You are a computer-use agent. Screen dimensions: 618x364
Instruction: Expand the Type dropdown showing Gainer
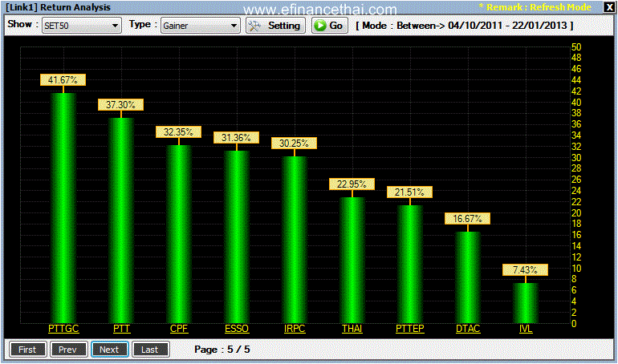[200, 26]
